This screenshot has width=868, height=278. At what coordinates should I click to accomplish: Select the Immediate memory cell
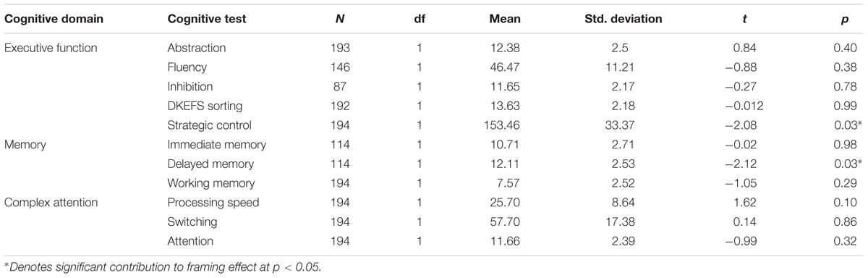coord(212,145)
